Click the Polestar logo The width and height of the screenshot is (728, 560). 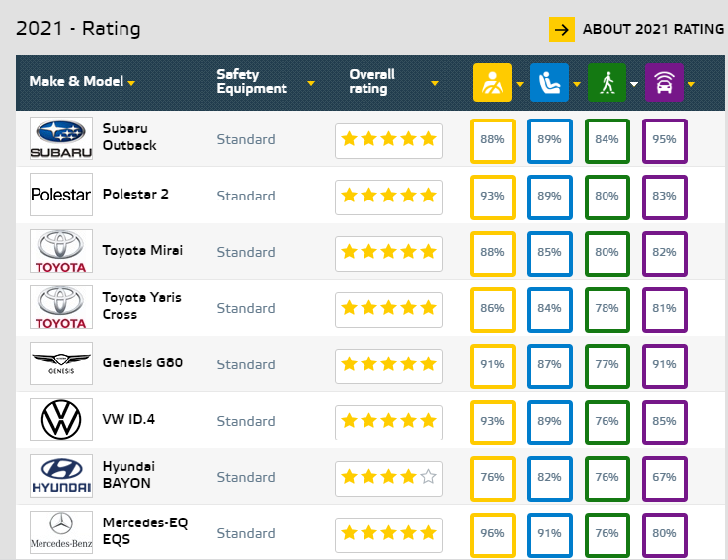click(61, 195)
